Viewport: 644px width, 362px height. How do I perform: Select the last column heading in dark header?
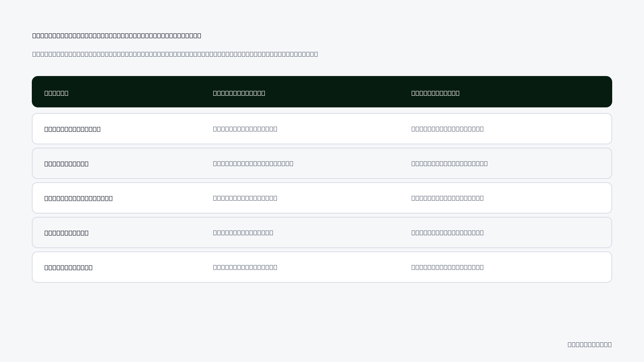436,93
